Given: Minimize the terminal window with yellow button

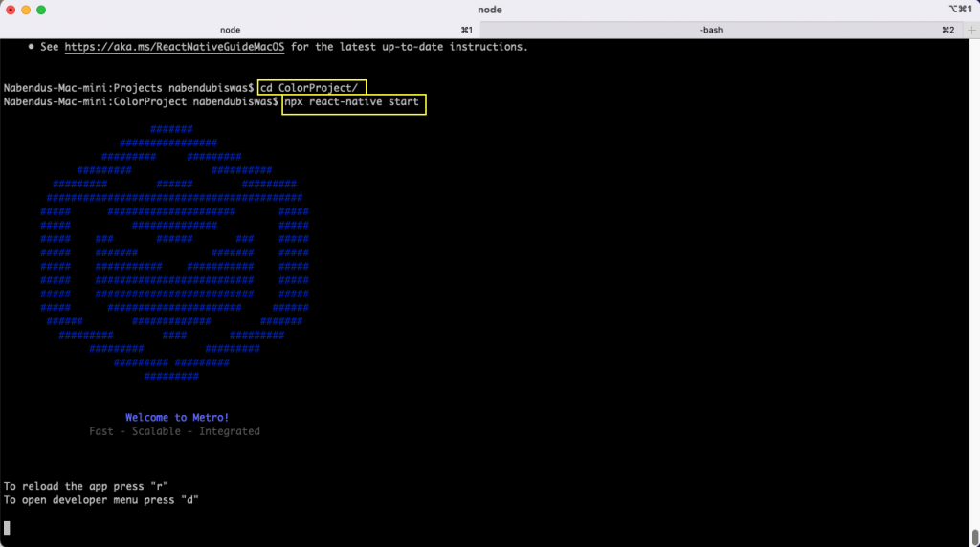Looking at the screenshot, I should pyautogui.click(x=26, y=10).
